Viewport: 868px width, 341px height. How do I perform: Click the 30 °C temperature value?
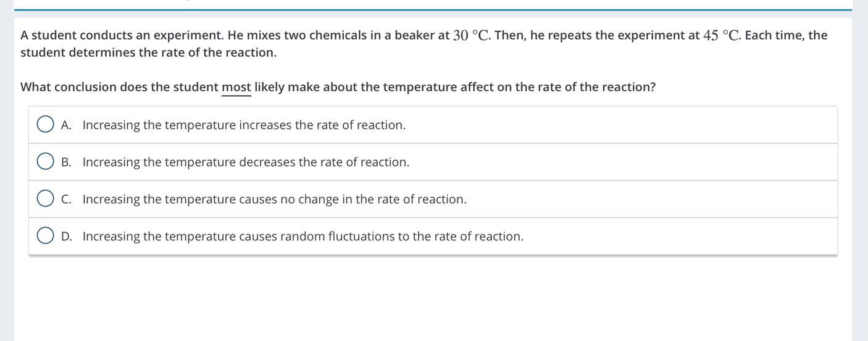coord(472,35)
